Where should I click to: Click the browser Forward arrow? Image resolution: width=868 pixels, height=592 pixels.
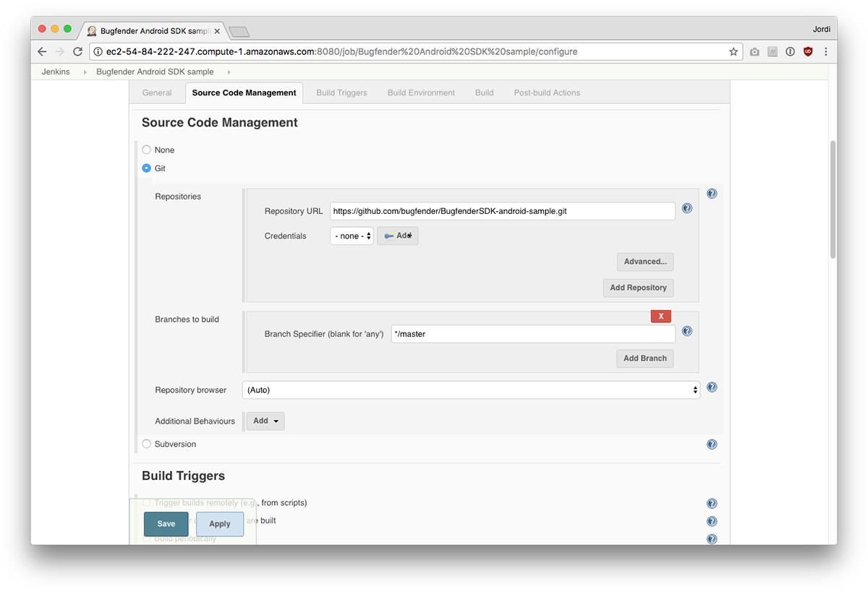point(60,52)
